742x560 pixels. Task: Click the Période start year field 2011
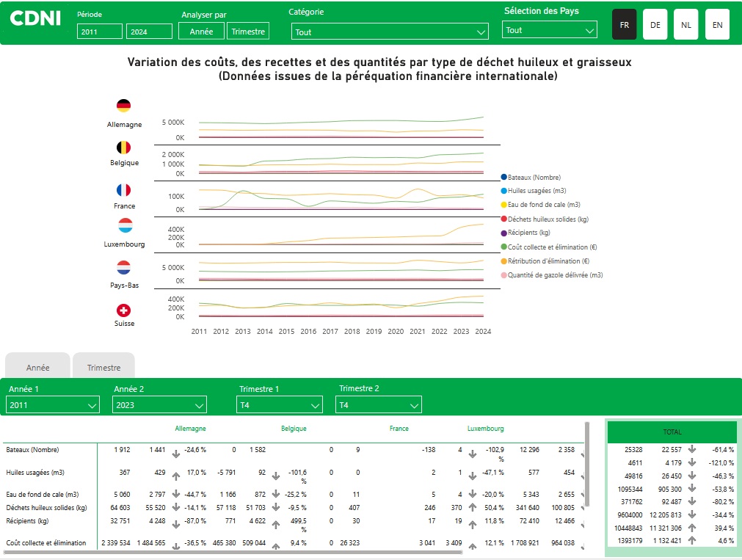(99, 32)
